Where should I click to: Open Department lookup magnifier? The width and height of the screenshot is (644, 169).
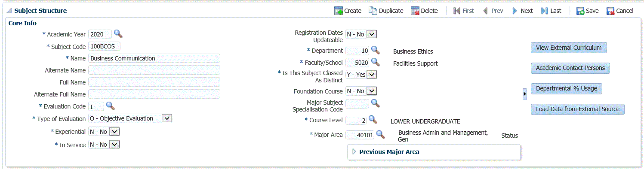coord(375,50)
